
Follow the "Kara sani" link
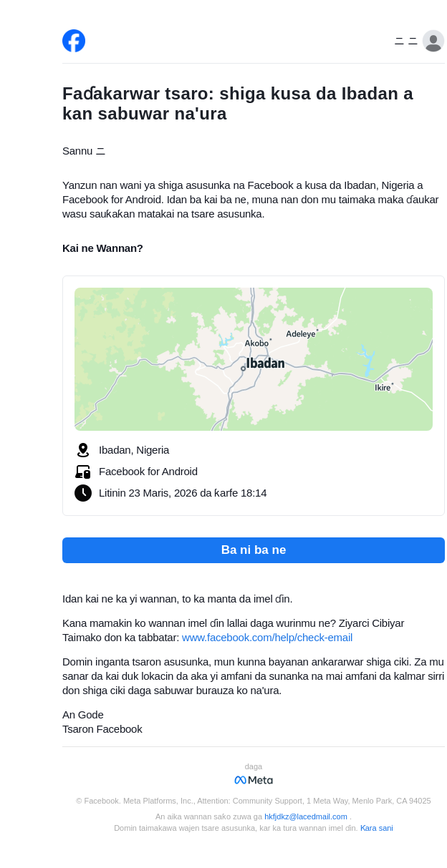point(377,828)
